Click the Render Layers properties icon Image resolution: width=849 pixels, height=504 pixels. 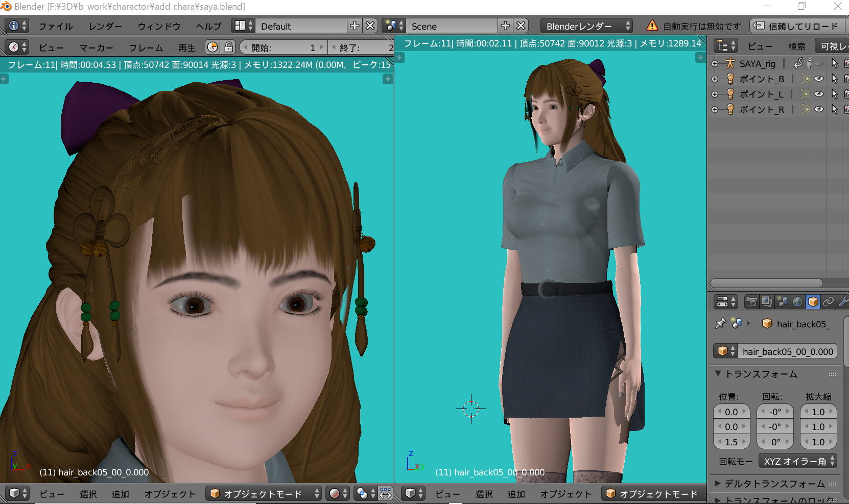tap(767, 302)
